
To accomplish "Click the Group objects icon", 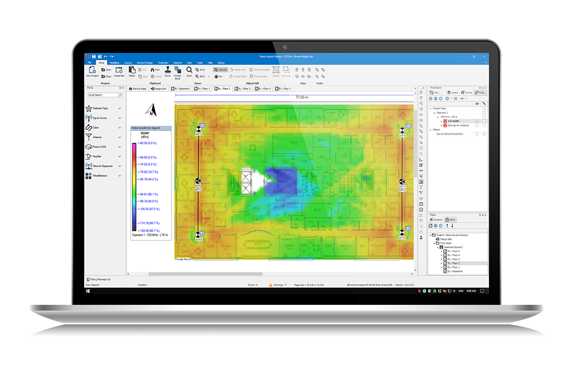I will [276, 70].
